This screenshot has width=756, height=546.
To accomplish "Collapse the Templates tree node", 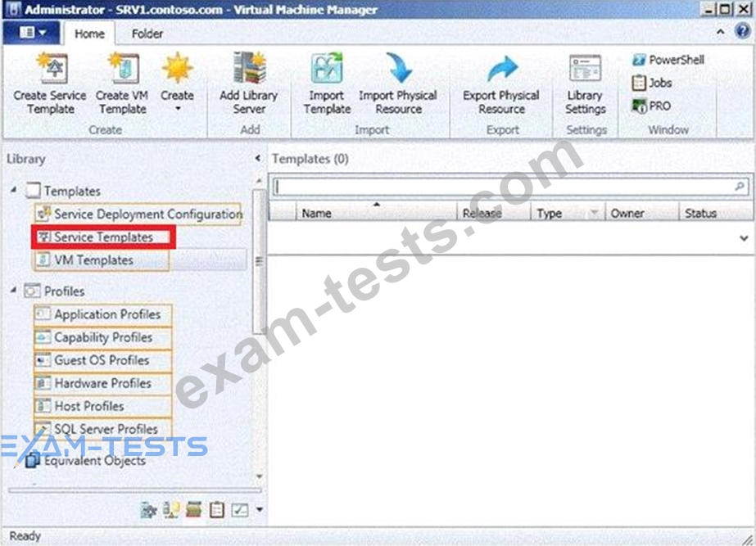I will 13,191.
